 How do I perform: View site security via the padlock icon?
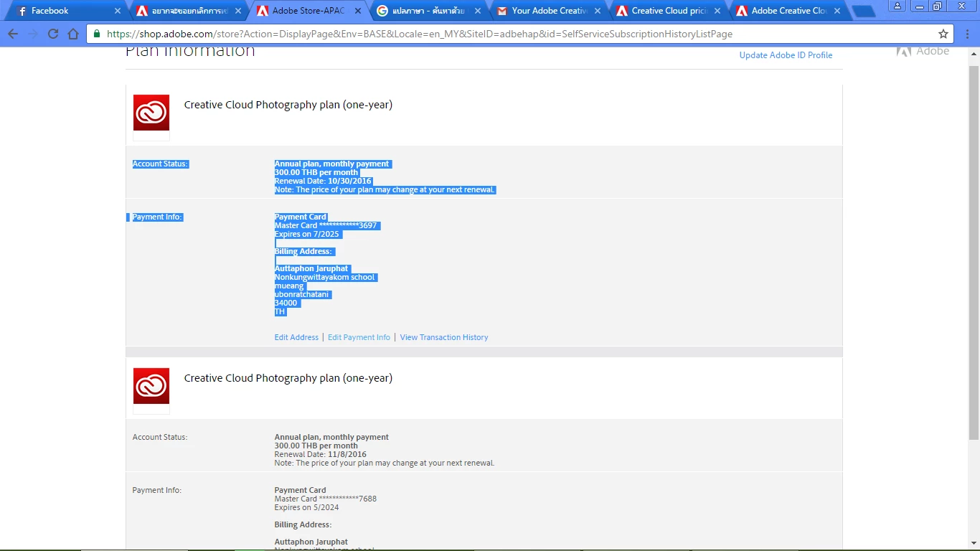point(97,34)
